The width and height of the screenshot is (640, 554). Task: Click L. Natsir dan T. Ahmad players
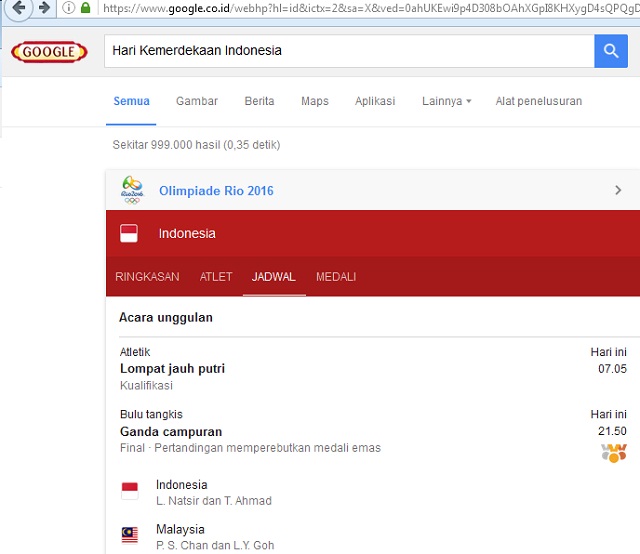[x=214, y=501]
